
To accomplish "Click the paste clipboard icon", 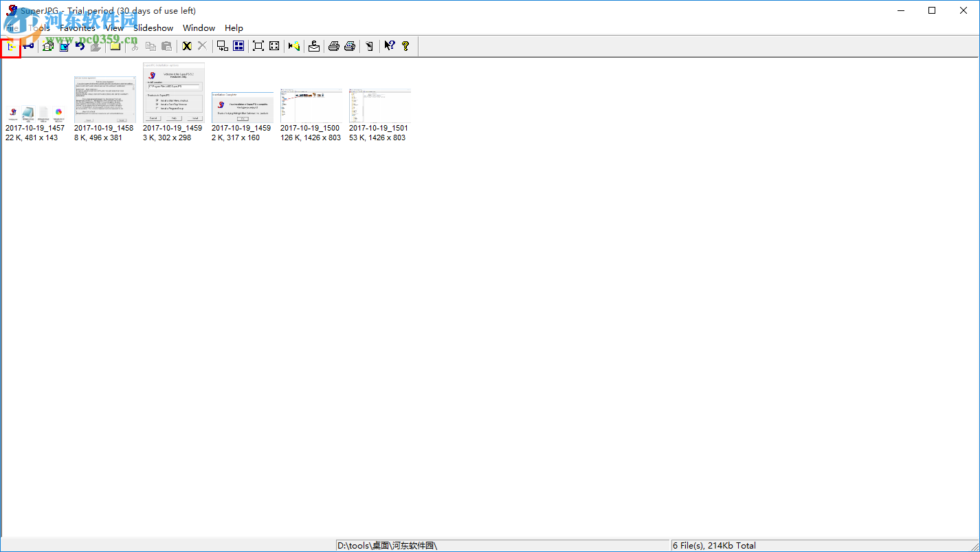I will pos(166,46).
